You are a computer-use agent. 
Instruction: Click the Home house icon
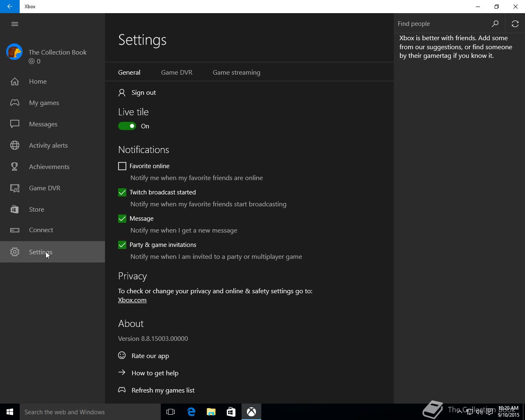[15, 82]
